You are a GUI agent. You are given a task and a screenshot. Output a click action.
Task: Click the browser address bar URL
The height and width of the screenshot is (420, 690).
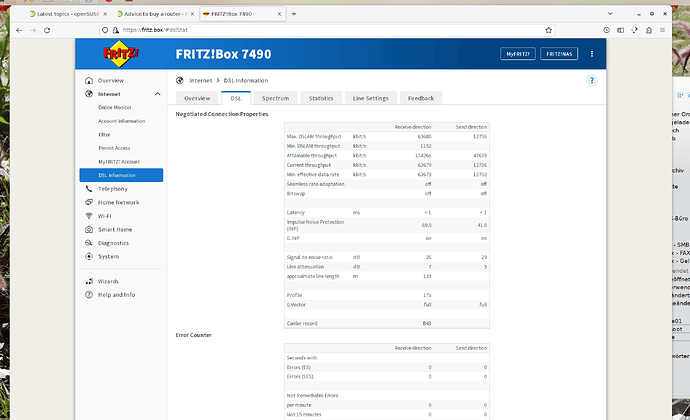point(155,30)
